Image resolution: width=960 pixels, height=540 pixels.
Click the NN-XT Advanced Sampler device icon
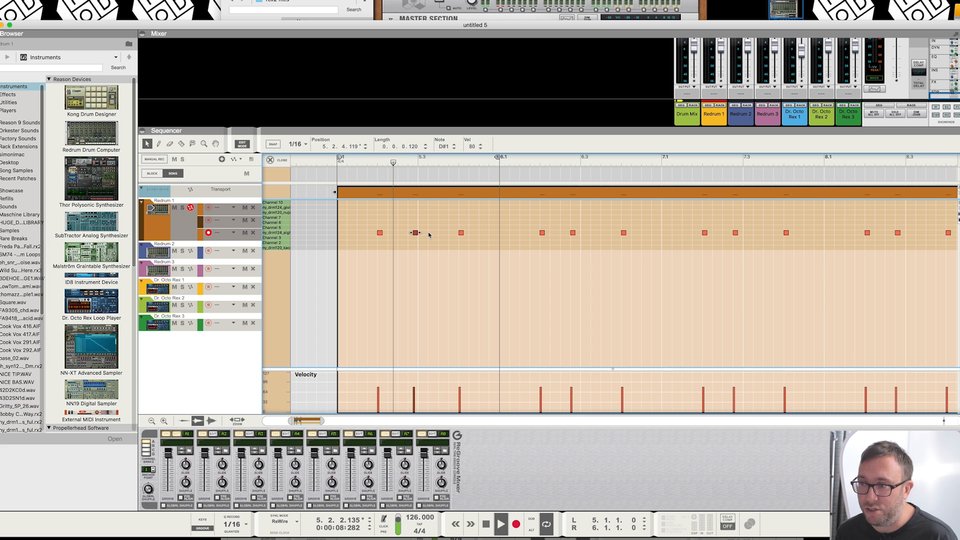[91, 347]
